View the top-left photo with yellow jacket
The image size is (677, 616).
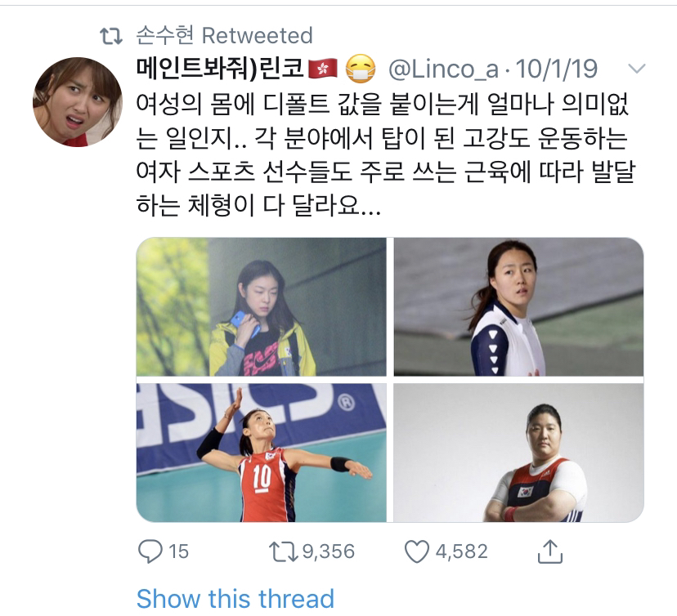[x=261, y=306]
